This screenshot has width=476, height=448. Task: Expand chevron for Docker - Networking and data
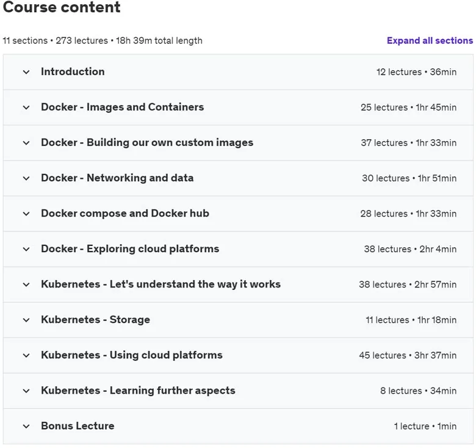click(26, 178)
